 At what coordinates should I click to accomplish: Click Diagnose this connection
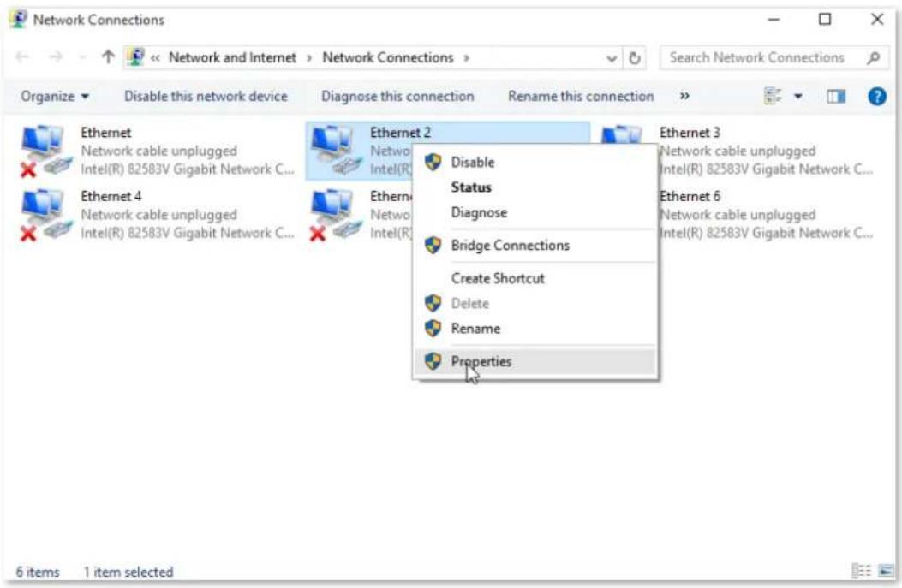pyautogui.click(x=397, y=96)
